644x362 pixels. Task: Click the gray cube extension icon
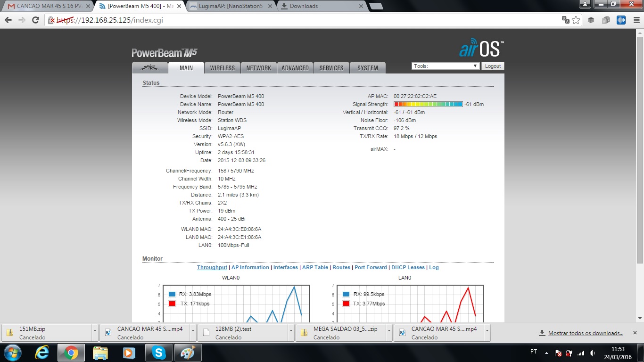591,20
